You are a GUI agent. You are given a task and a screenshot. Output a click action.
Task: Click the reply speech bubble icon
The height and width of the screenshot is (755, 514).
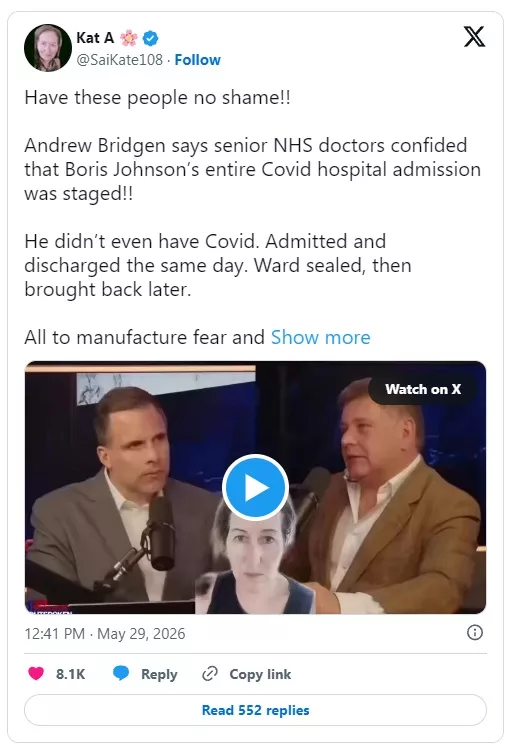click(x=121, y=673)
